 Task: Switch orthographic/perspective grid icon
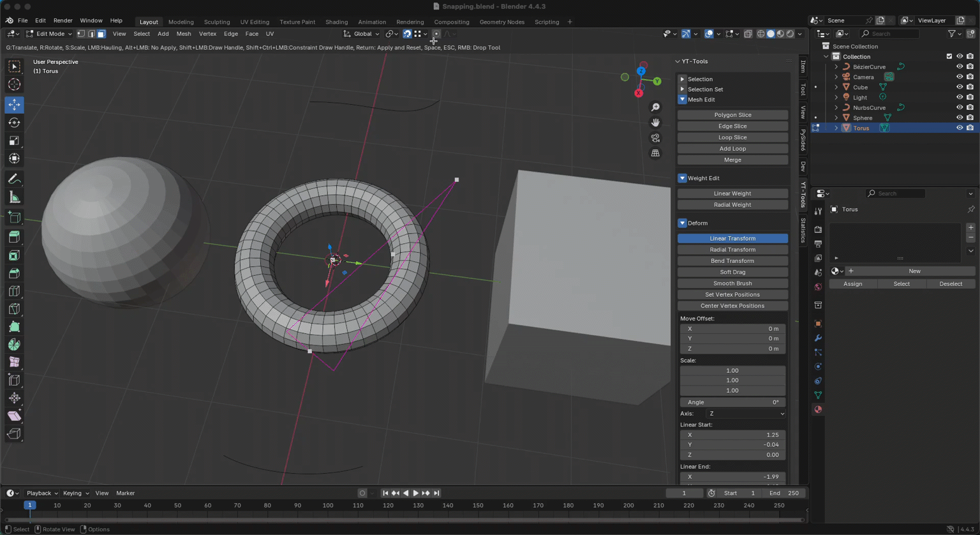(x=655, y=153)
